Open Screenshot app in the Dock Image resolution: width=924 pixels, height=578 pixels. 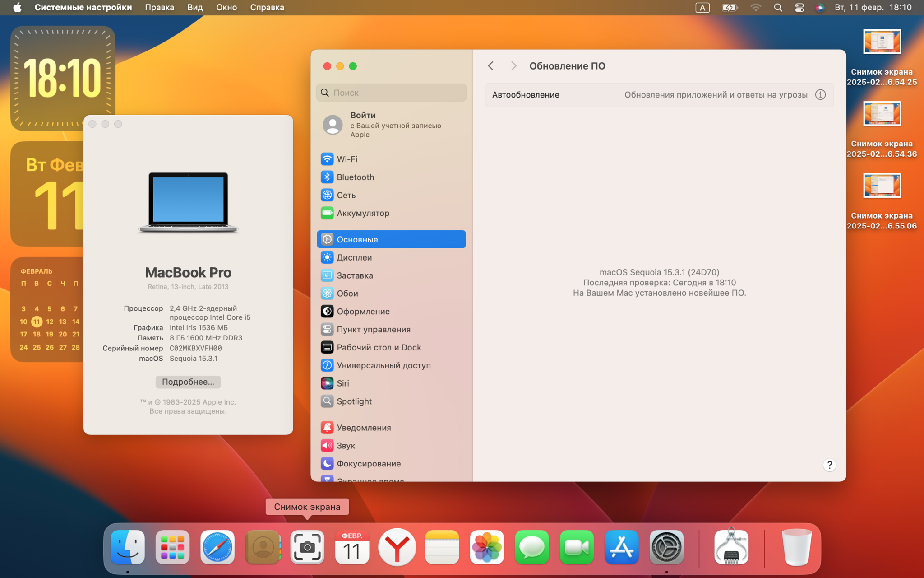tap(307, 547)
